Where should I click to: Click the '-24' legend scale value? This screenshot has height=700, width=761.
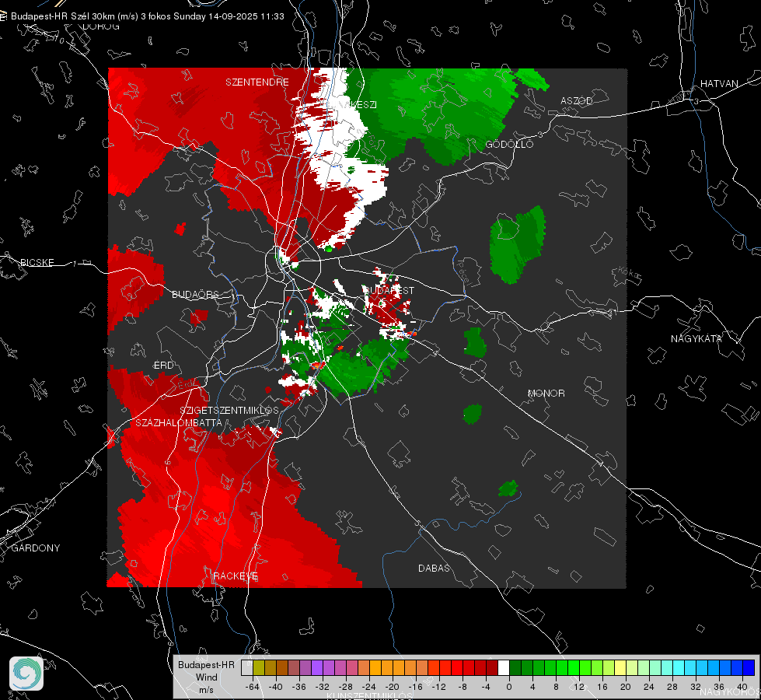[369, 687]
